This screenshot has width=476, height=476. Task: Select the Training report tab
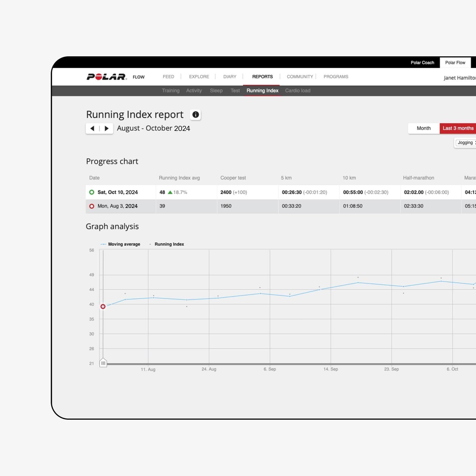pos(171,91)
